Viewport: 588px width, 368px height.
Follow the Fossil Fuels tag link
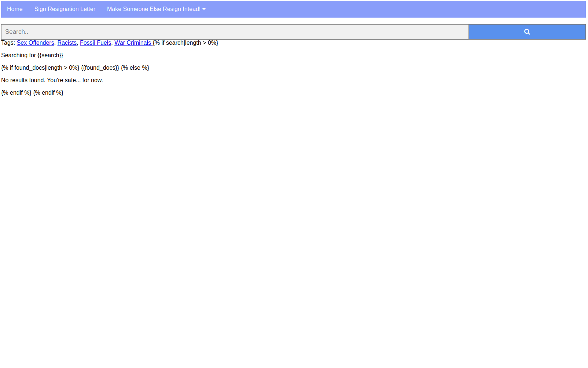[95, 43]
